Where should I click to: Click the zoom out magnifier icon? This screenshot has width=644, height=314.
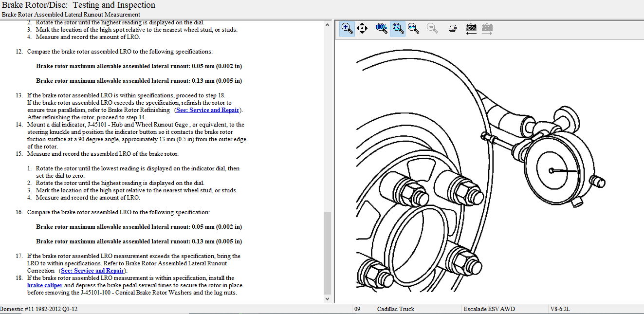(432, 28)
